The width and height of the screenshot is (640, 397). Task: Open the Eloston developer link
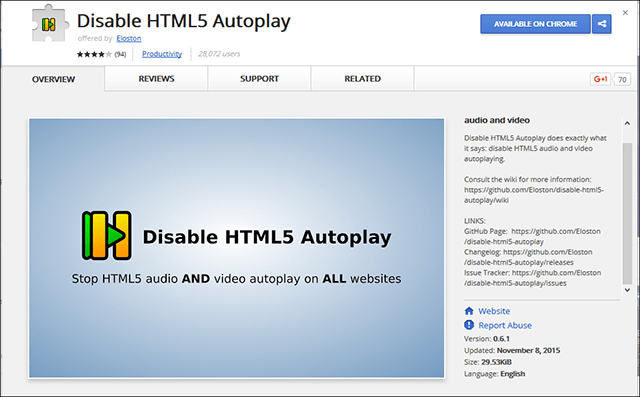(x=129, y=38)
